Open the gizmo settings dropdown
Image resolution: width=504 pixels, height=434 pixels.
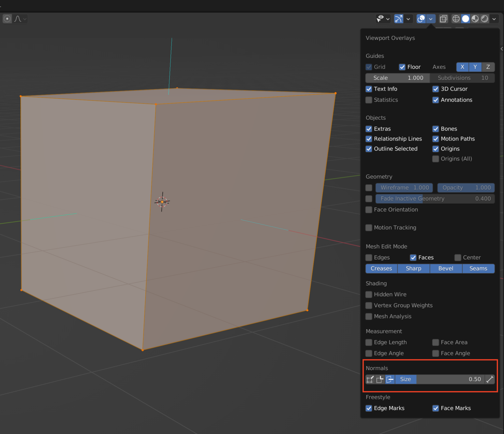(x=408, y=18)
